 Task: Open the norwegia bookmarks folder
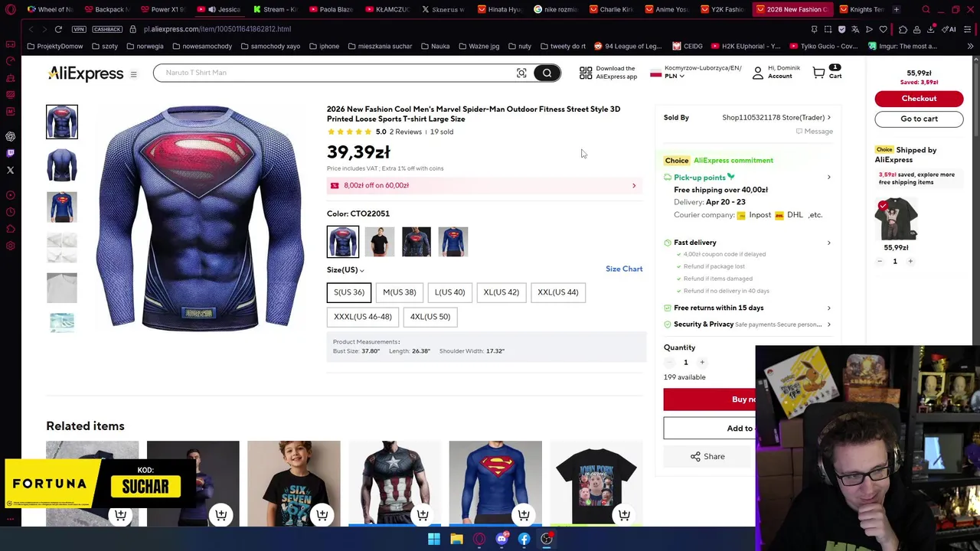pos(145,46)
